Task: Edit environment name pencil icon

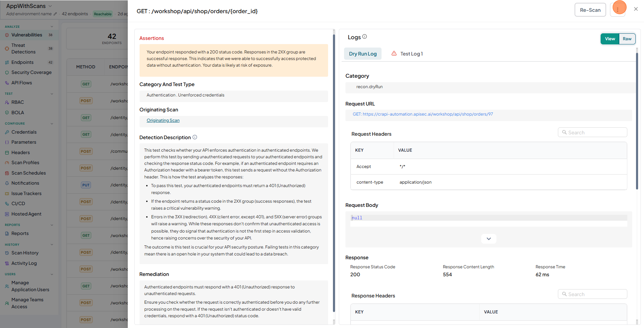Action: [55, 14]
